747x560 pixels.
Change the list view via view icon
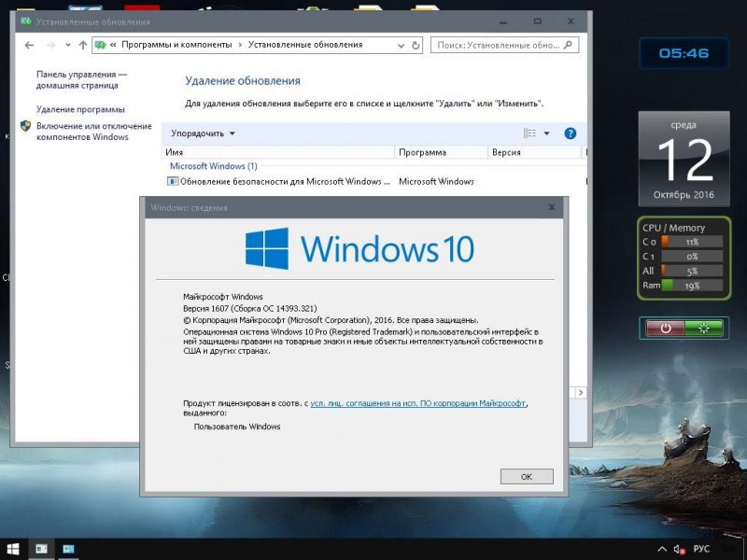(x=529, y=133)
